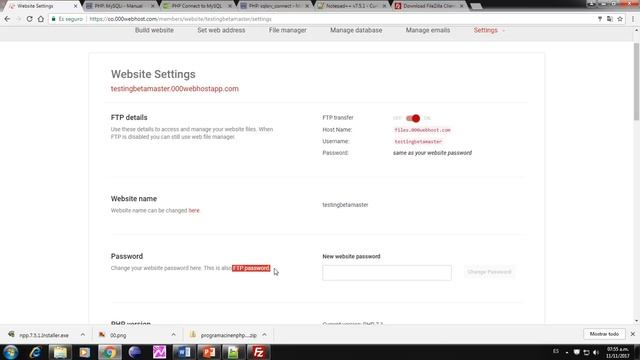Open the blue globe application in taskbar
Screen dimensions: 640x360
pos(135,352)
